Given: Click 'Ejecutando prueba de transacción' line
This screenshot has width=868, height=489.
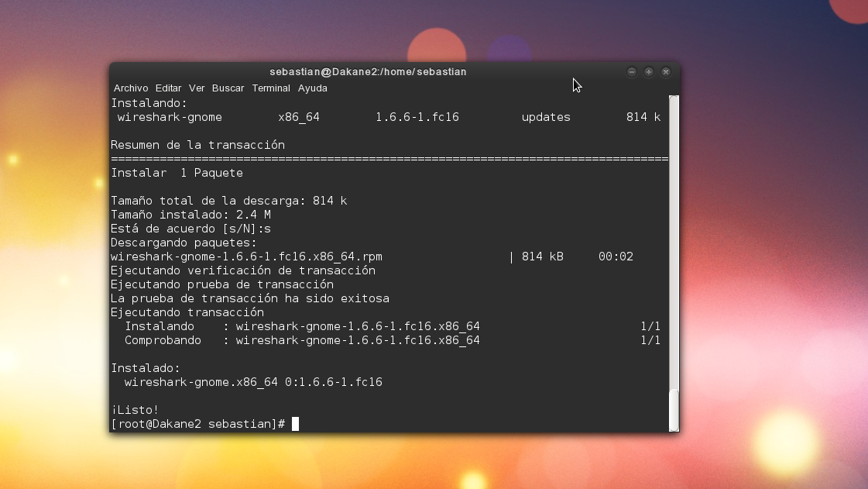Looking at the screenshot, I should tap(222, 284).
